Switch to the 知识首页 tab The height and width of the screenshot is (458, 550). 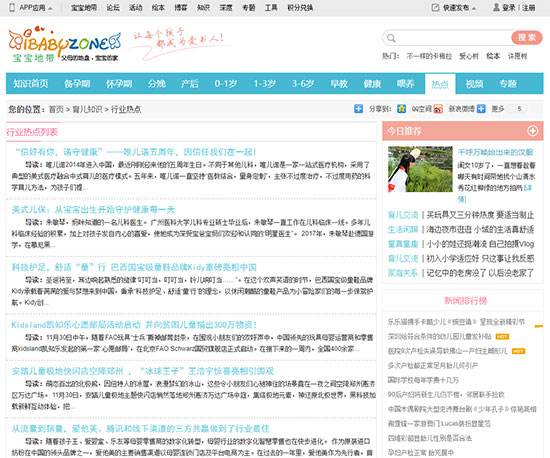point(31,83)
